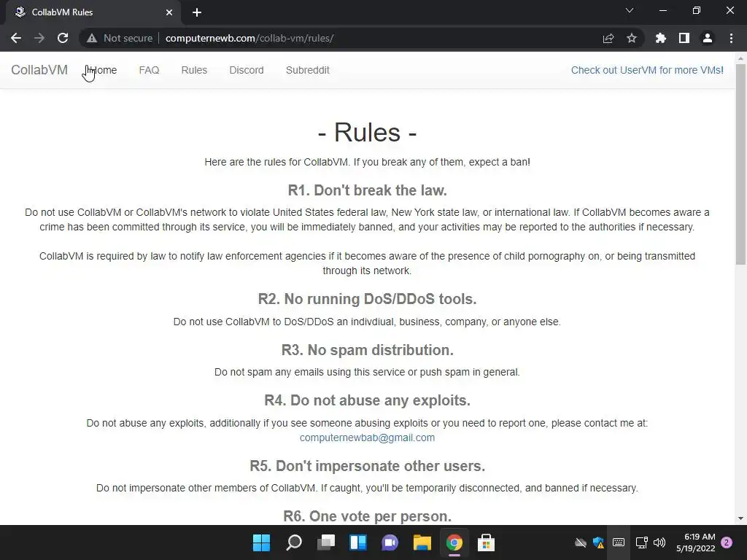Open the network status tray icon
The width and height of the screenshot is (747, 560).
point(641,542)
